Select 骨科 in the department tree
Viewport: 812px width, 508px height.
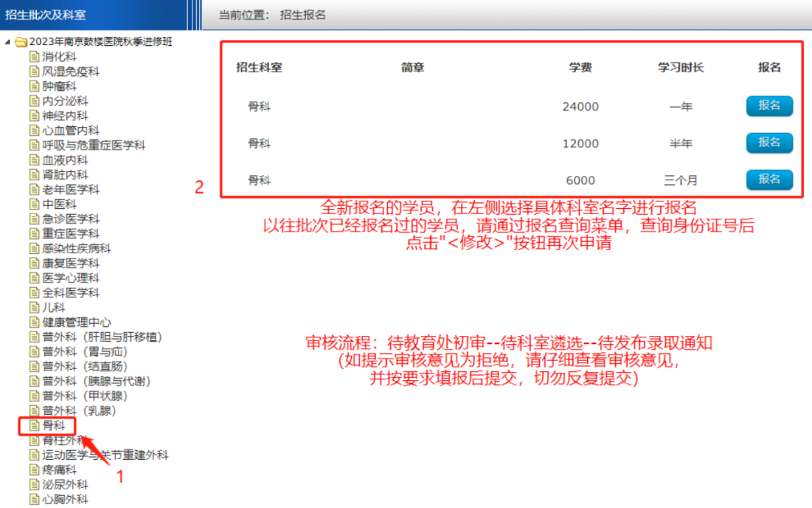[x=53, y=425]
